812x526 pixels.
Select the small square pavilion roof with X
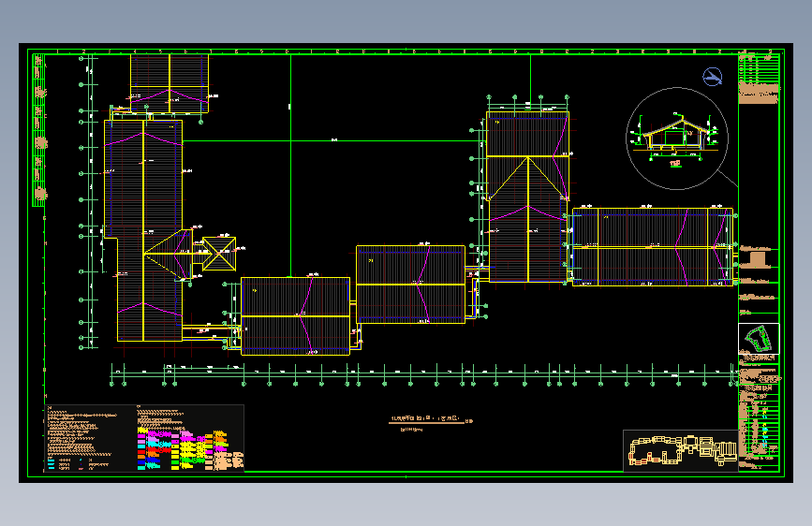click(x=219, y=254)
